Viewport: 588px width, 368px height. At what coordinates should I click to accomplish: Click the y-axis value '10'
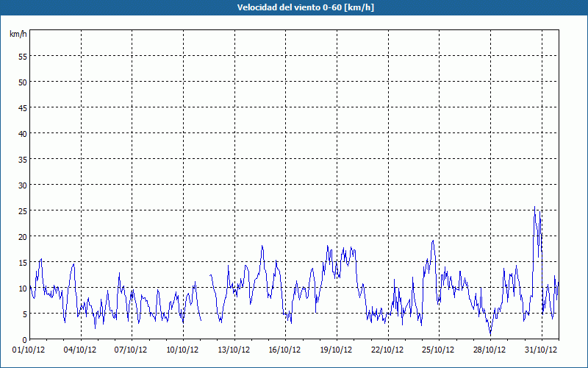point(23,288)
